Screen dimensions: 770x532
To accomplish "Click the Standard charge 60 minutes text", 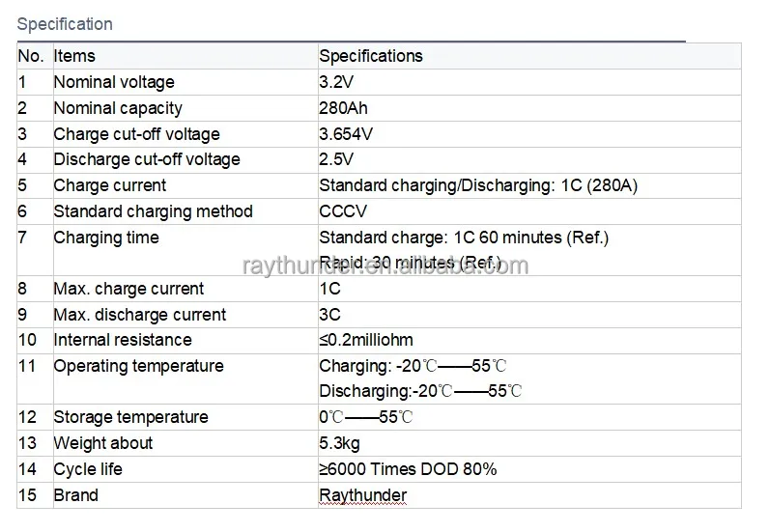I will click(464, 238).
